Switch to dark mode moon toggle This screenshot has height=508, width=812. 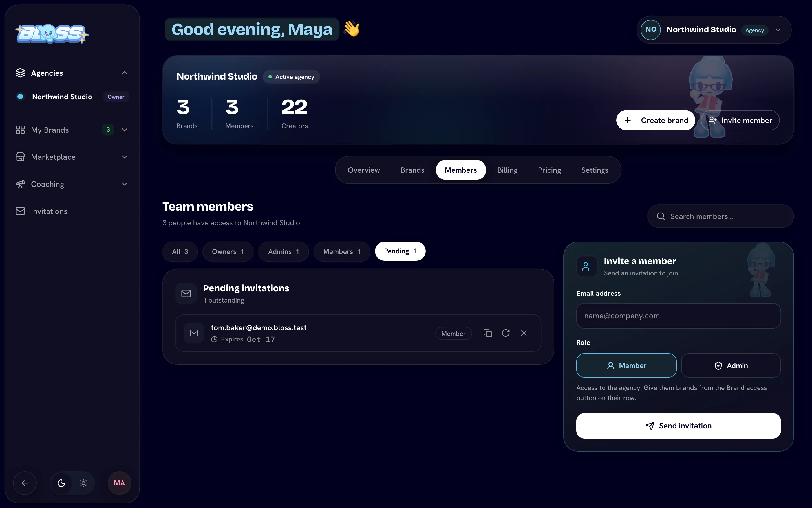(61, 483)
